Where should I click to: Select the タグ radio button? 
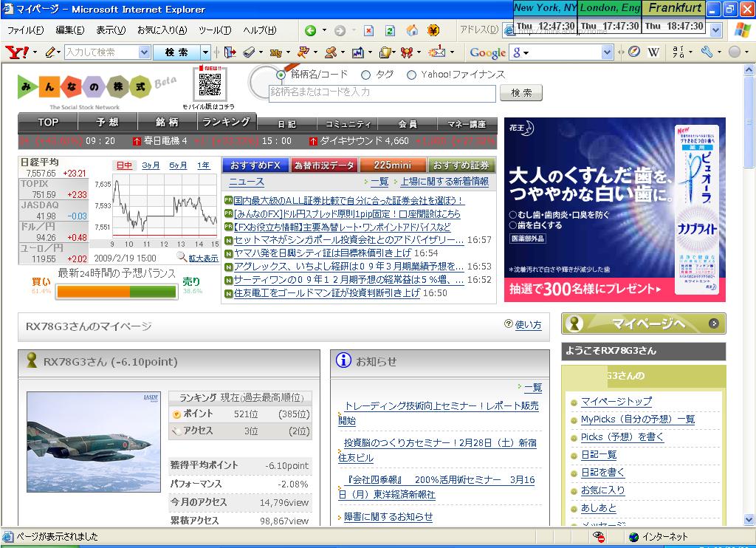point(365,75)
